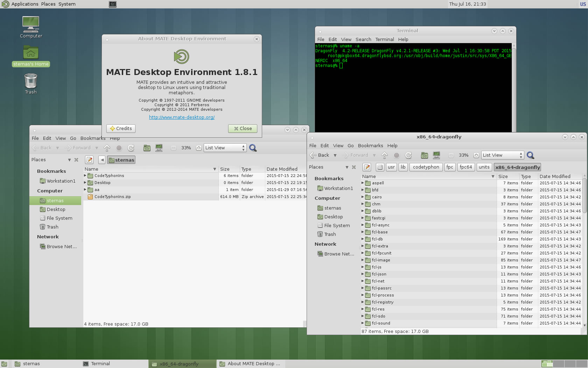
Task: Open System menu in top panel
Action: [67, 4]
